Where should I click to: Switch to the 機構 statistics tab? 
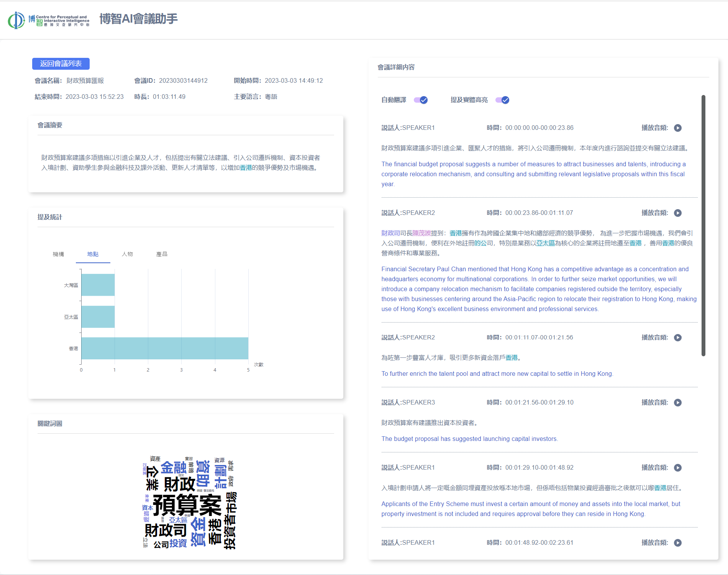pyautogui.click(x=58, y=254)
